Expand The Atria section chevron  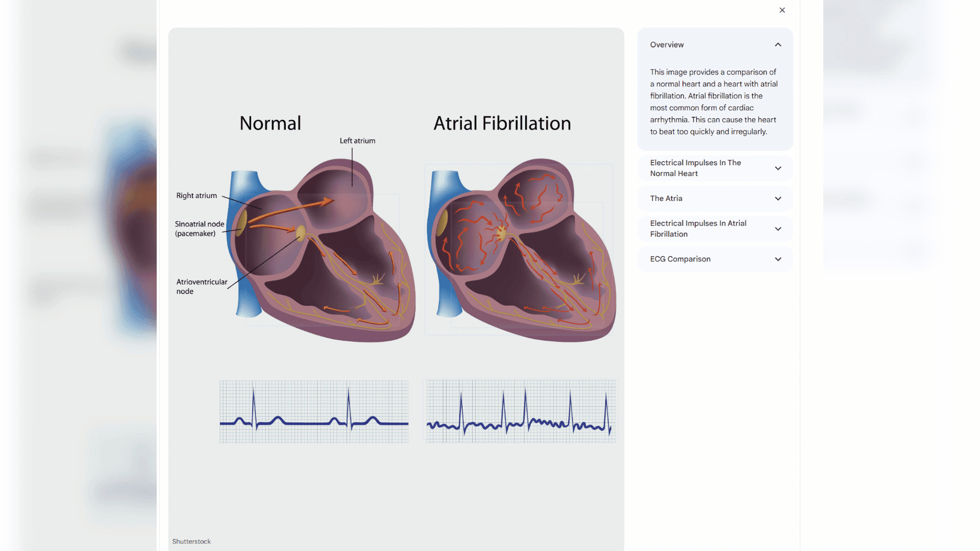[778, 198]
